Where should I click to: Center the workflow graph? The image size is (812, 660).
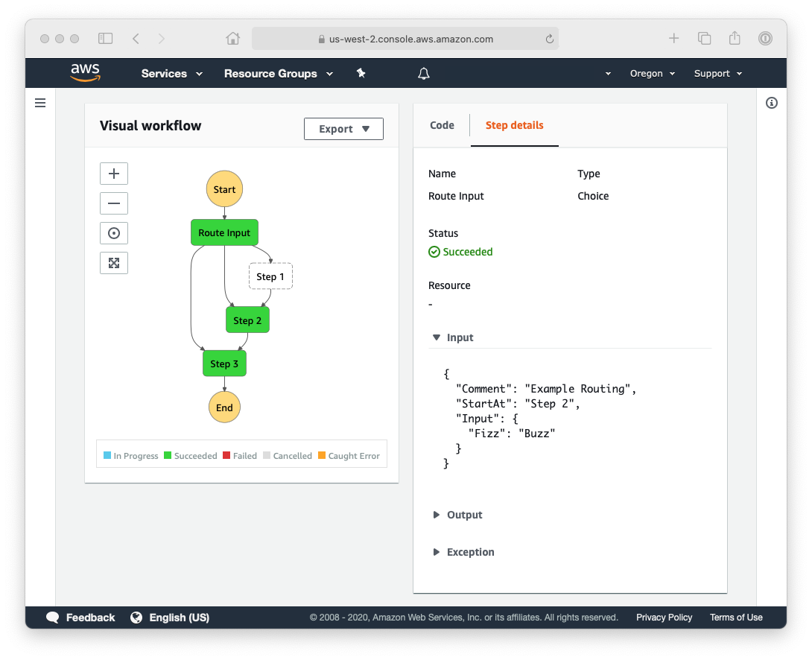(114, 233)
